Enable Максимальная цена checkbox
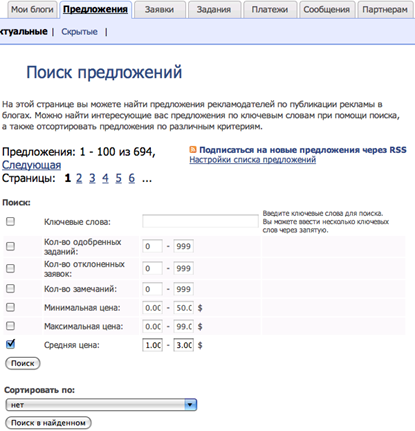Viewport: 415px width, 431px height. [x=10, y=326]
